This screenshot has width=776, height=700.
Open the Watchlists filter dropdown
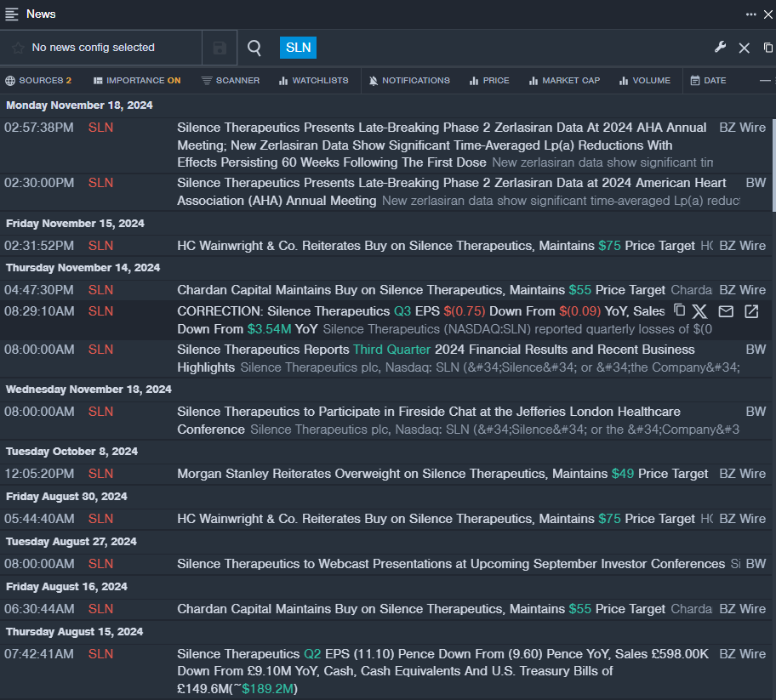(x=313, y=81)
